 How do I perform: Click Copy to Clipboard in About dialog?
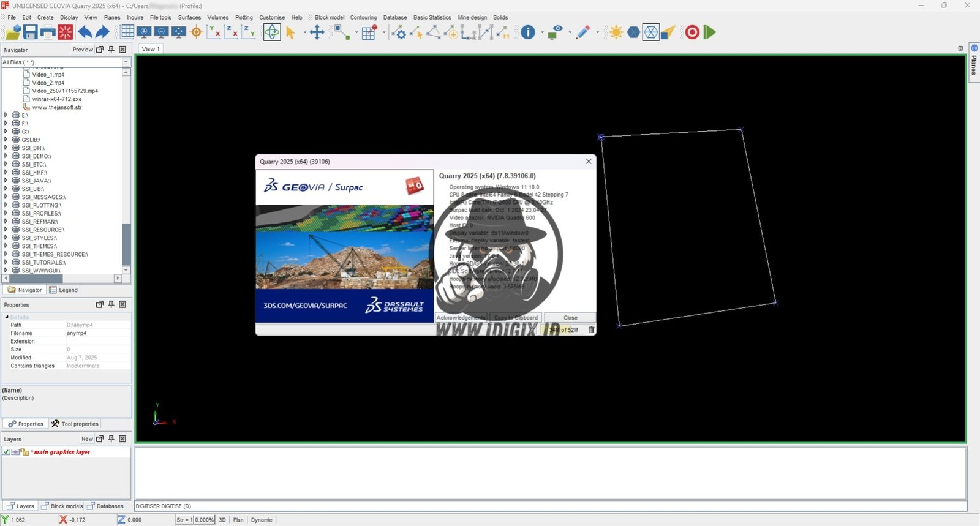tap(516, 318)
